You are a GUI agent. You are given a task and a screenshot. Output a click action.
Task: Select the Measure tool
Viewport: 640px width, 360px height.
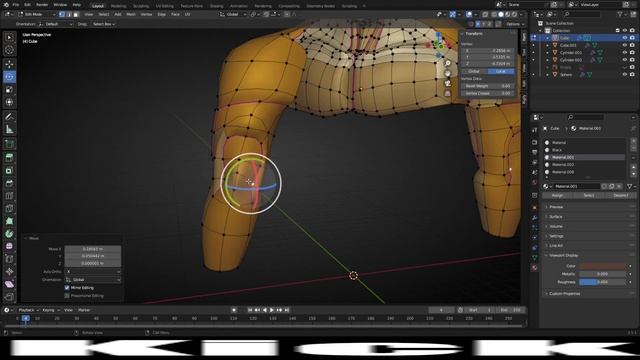click(x=9, y=129)
